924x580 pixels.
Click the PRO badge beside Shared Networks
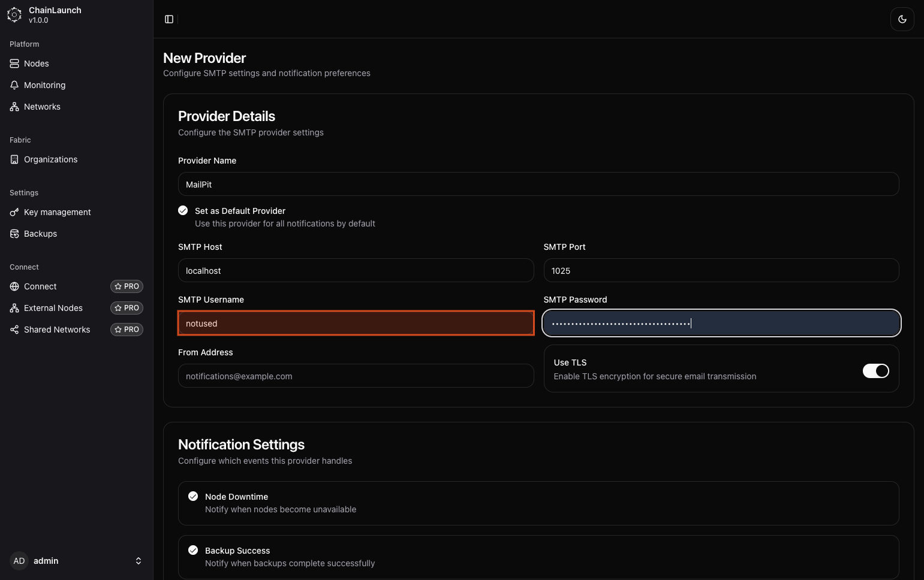127,330
